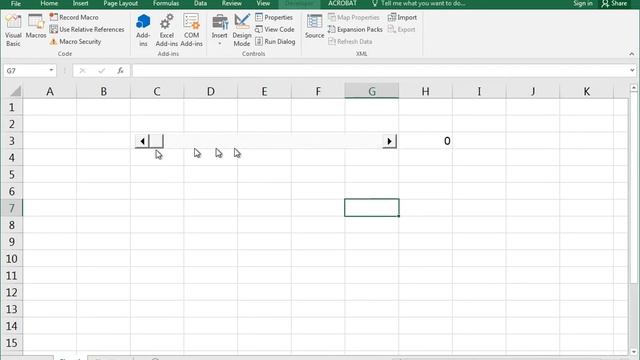Click the XML Import button

[x=402, y=17]
